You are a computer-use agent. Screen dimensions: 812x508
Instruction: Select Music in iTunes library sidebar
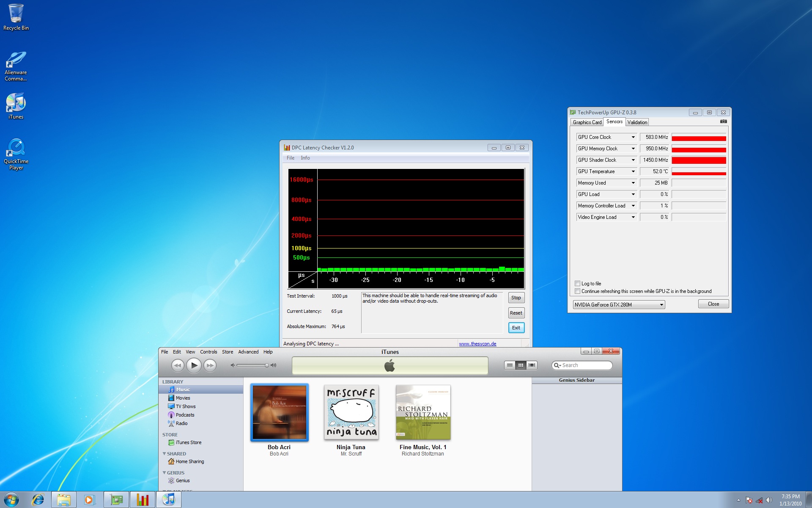pyautogui.click(x=201, y=389)
